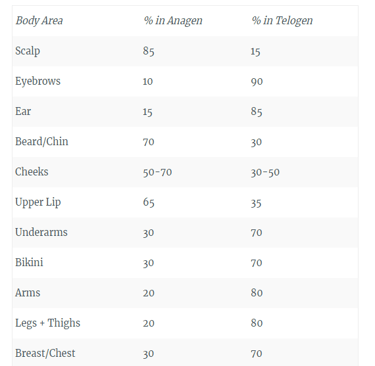
Task: Select the % in Anagen header
Action: click(x=173, y=21)
